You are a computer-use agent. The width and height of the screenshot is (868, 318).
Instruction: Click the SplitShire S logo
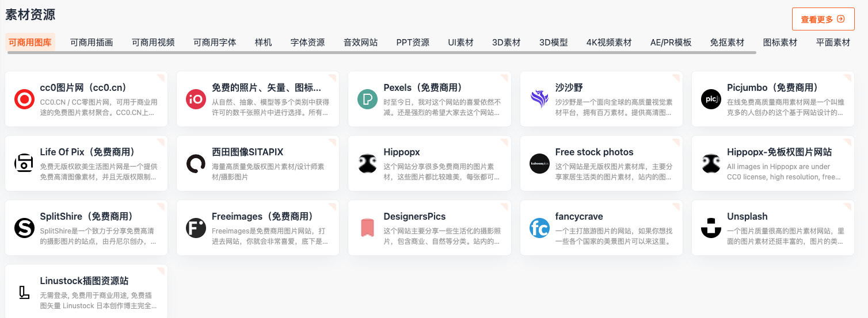tap(24, 228)
